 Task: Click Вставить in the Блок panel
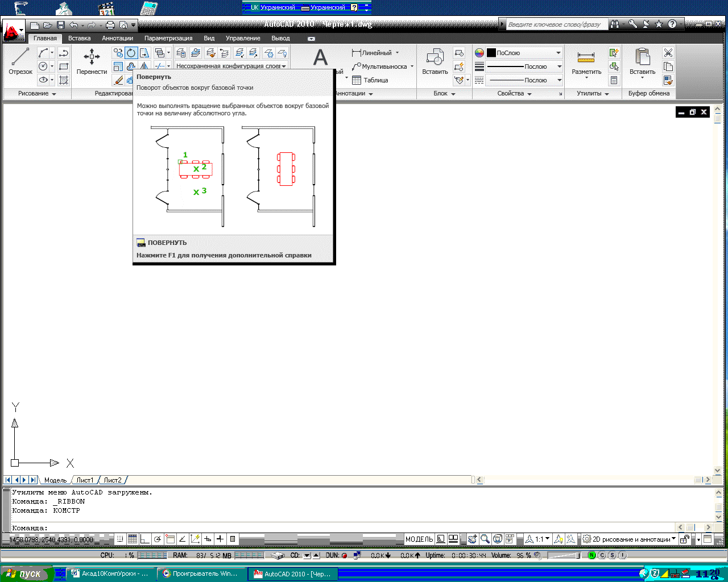tap(435, 61)
